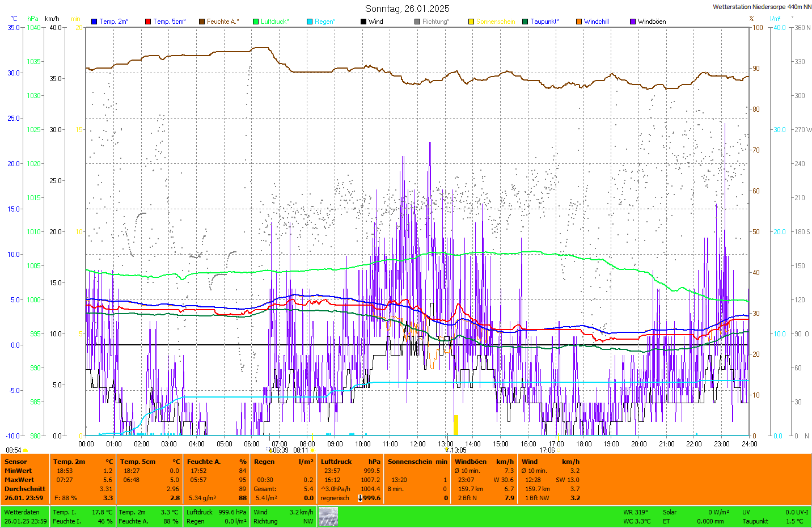This screenshot has height=528, width=812.
Task: Click the orange Windchill legend square
Action: (579, 22)
